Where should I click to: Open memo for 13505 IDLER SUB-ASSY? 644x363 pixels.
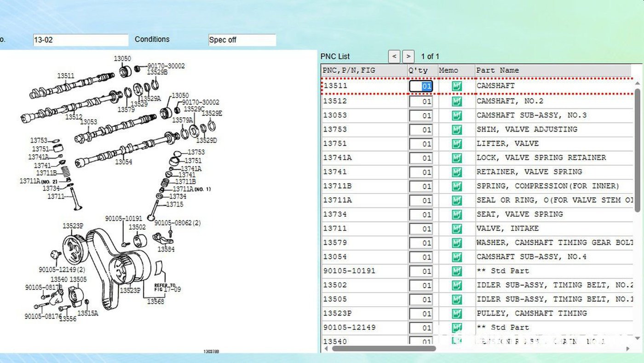click(456, 300)
